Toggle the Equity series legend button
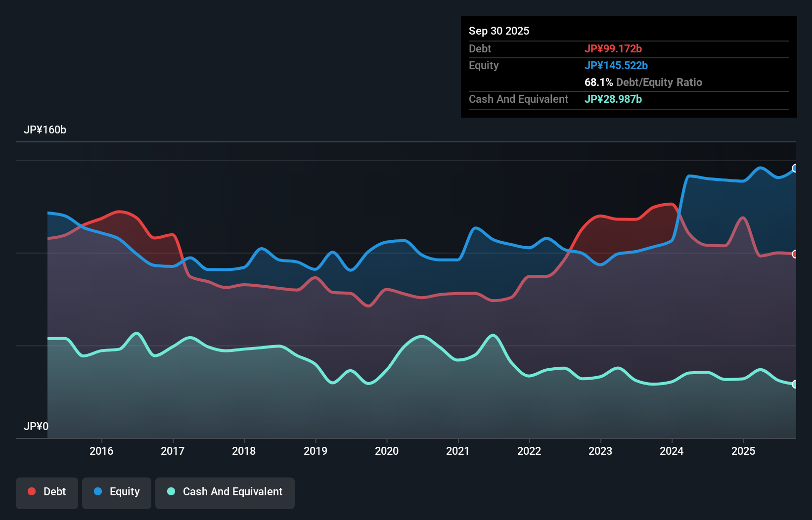Image resolution: width=812 pixels, height=520 pixels. pyautogui.click(x=117, y=493)
